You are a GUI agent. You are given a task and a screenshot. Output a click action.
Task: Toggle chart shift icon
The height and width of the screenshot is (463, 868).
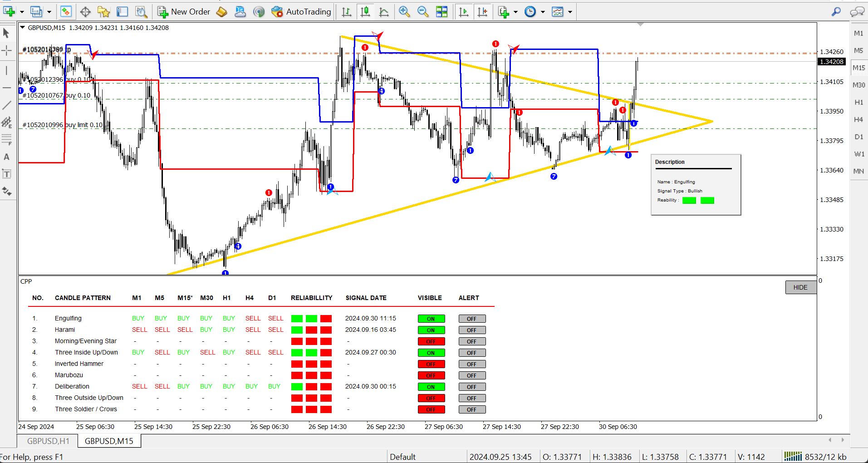[x=483, y=11]
